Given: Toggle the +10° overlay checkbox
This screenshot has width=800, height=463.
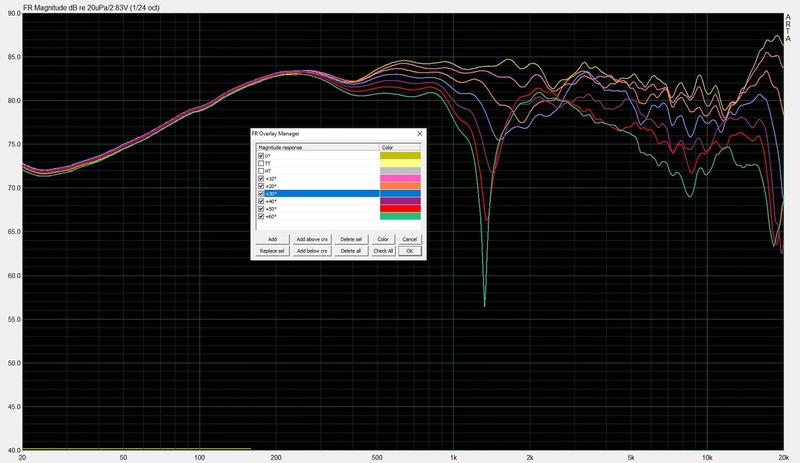Looking at the screenshot, I should tap(261, 178).
